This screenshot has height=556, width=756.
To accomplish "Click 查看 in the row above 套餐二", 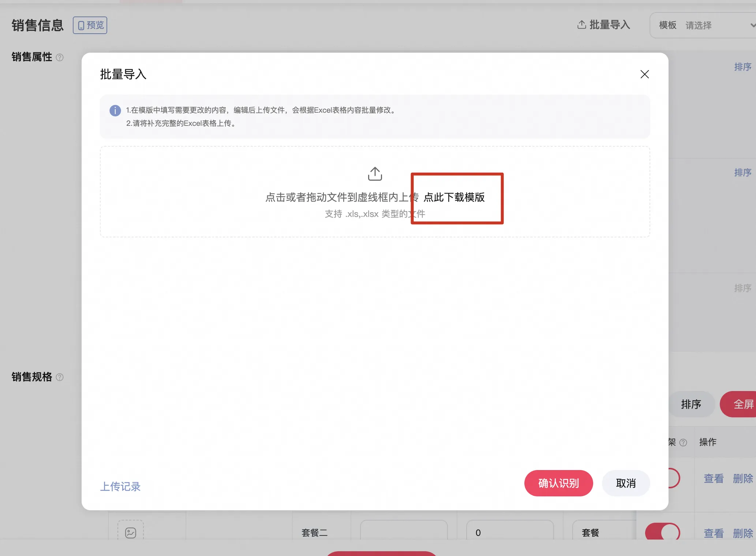I will tap(714, 478).
